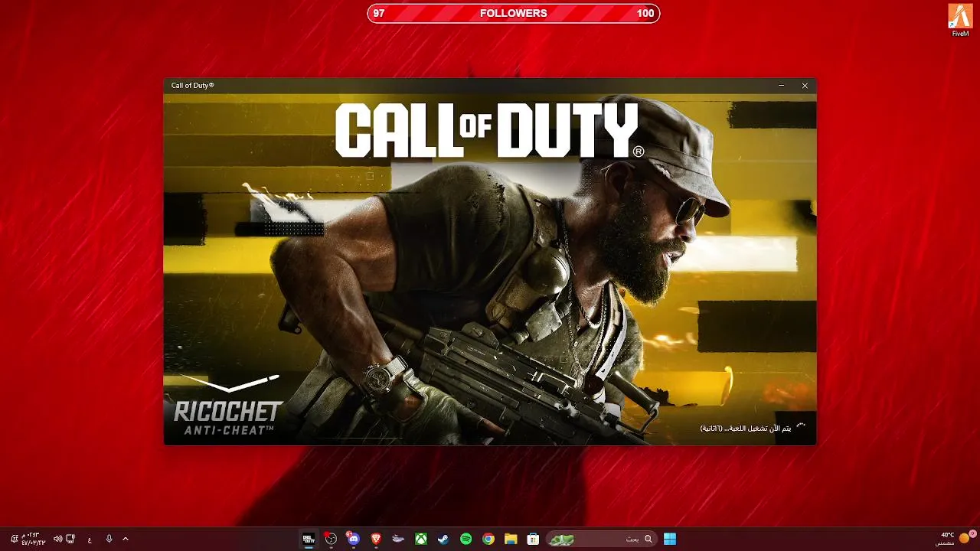This screenshot has width=980, height=551.
Task: Click the Call of Duty window title
Action: [x=192, y=86]
